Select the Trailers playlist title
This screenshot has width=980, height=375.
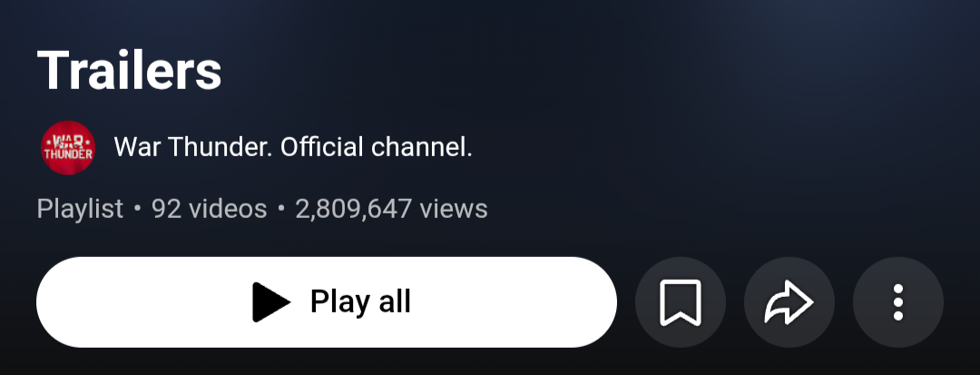[130, 70]
